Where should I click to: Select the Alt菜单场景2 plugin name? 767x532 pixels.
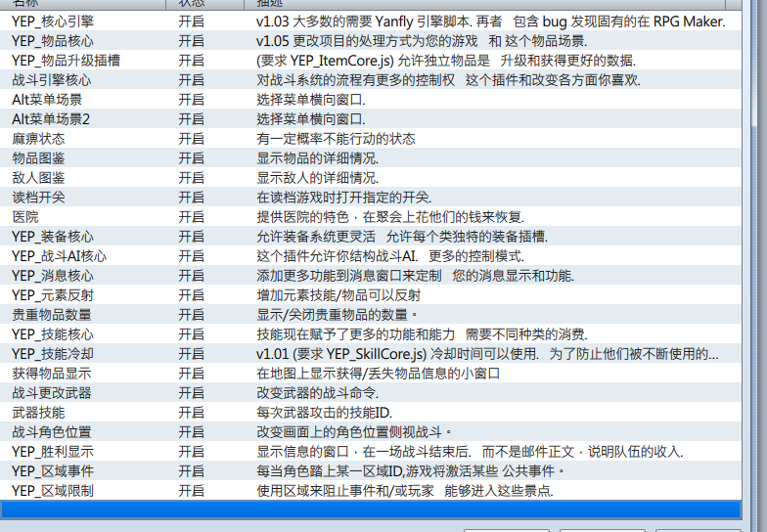point(51,119)
